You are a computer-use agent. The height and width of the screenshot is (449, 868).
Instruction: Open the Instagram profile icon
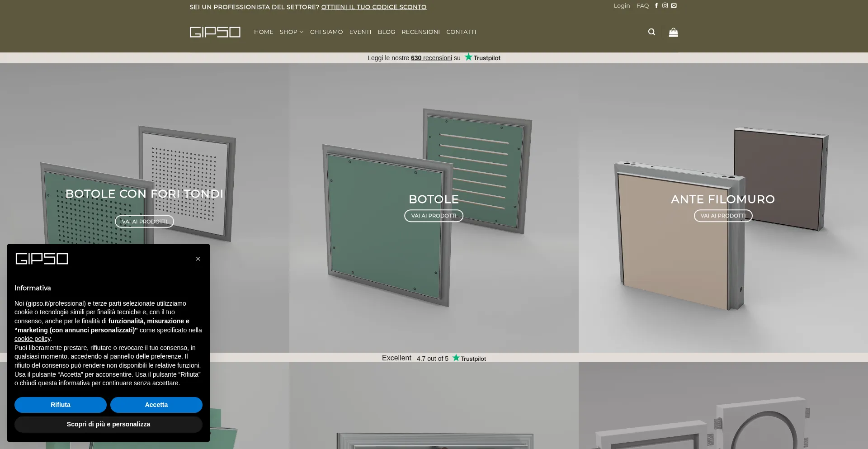point(665,6)
